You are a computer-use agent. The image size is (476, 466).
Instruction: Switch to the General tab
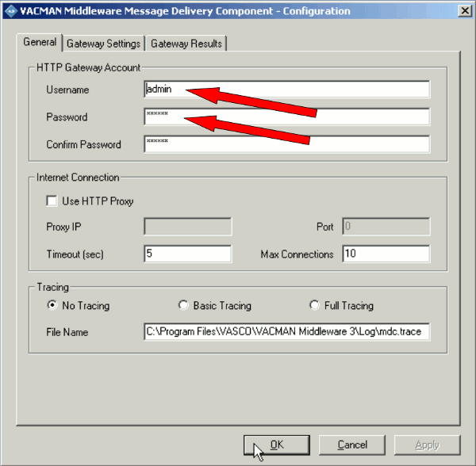click(x=40, y=42)
